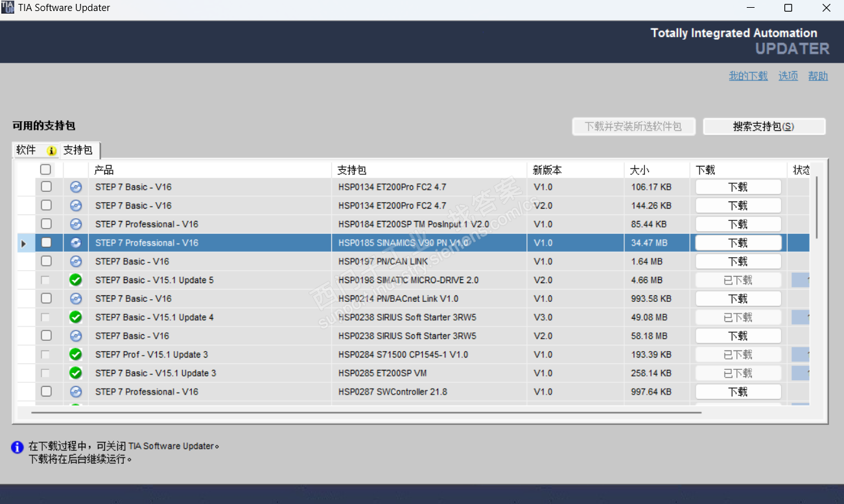Tick the checkbox for HSP0197 PN/CAN LINK

46,261
